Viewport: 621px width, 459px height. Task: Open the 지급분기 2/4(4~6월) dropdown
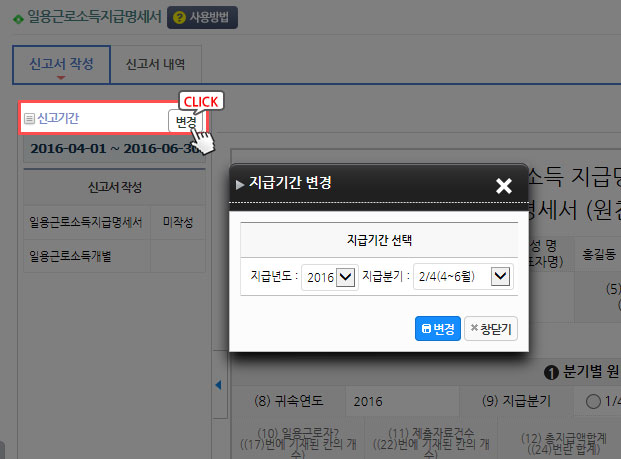[463, 276]
